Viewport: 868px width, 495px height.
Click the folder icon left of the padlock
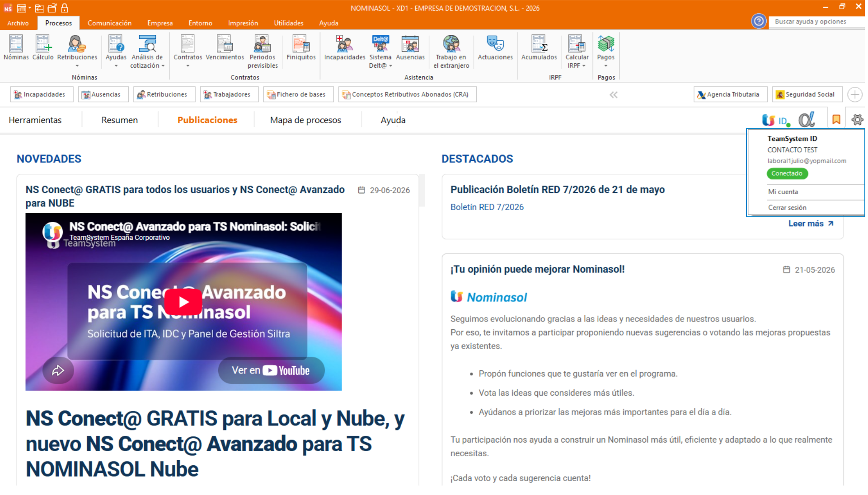click(x=52, y=8)
